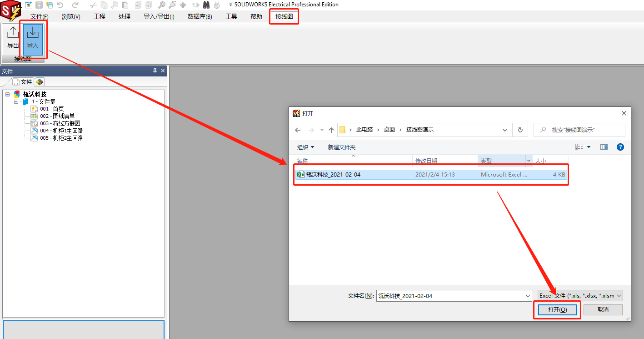Open the 帮助 menu
This screenshot has height=339, width=644.
click(x=256, y=16)
